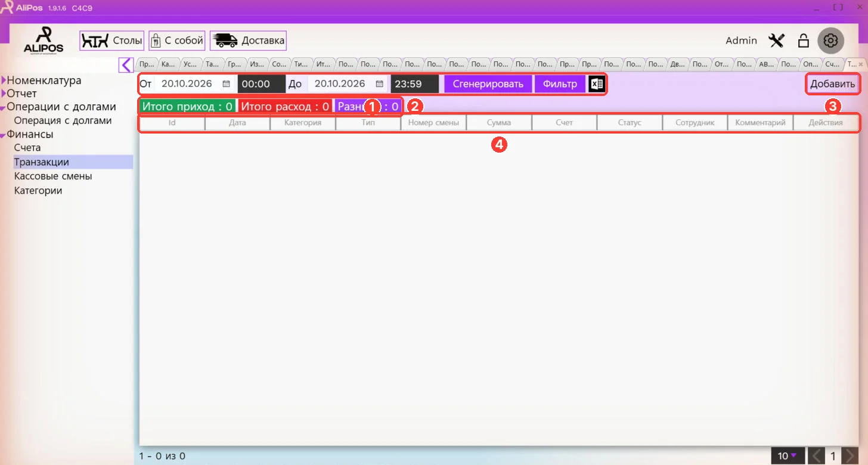Click the Сгенерировать button
The width and height of the screenshot is (868, 465).
(x=488, y=84)
